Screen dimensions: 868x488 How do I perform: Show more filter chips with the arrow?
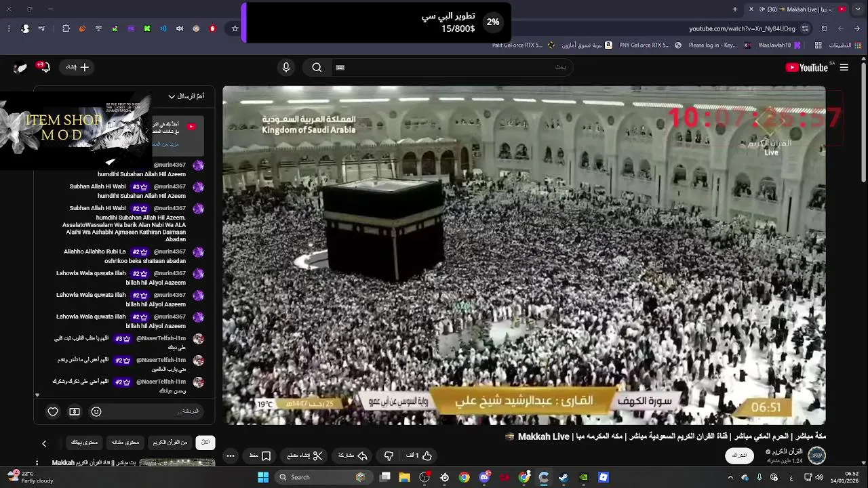44,443
